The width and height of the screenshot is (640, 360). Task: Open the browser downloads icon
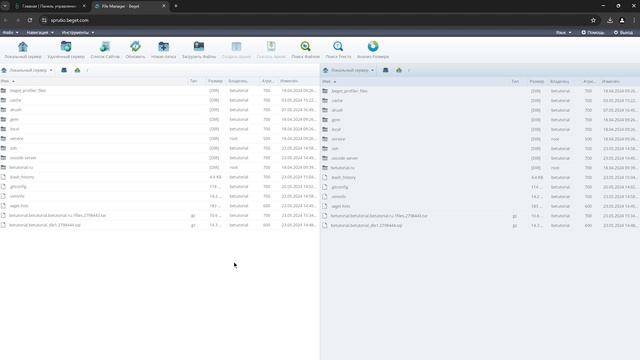click(x=610, y=20)
